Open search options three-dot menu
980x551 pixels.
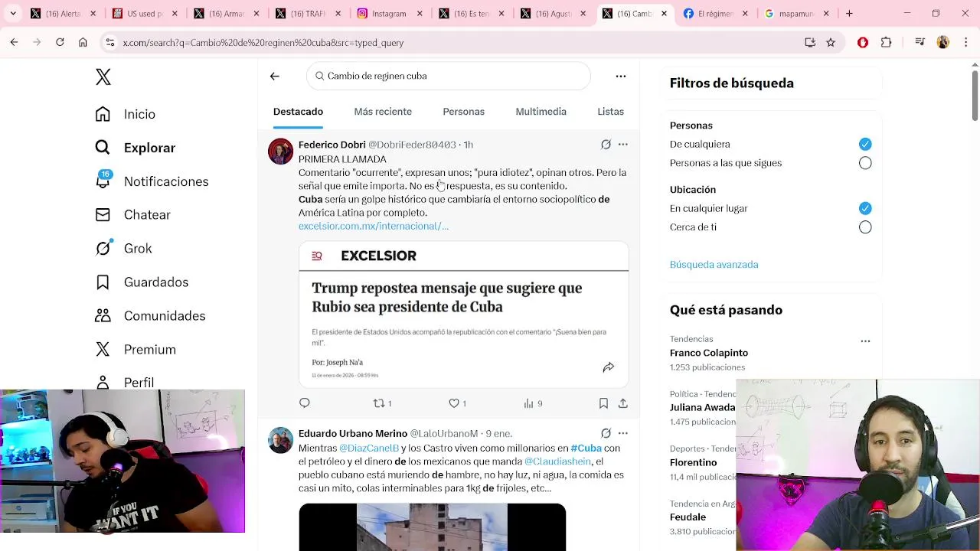click(x=621, y=76)
